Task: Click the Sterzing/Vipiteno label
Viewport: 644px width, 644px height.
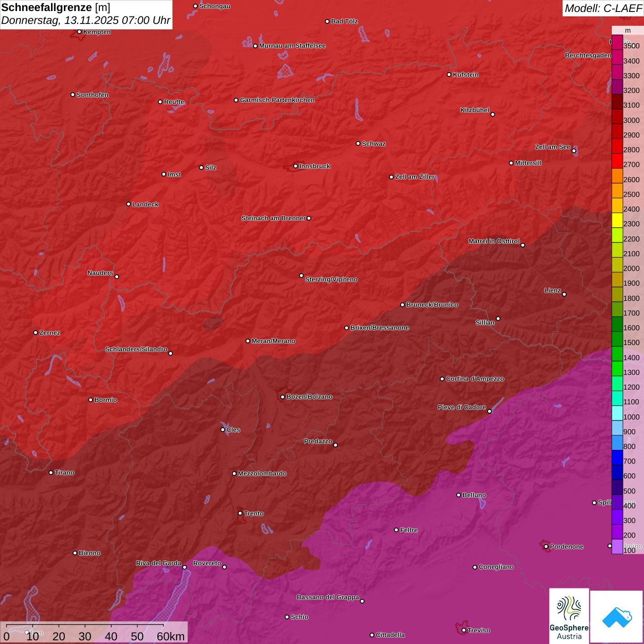Action: point(331,279)
